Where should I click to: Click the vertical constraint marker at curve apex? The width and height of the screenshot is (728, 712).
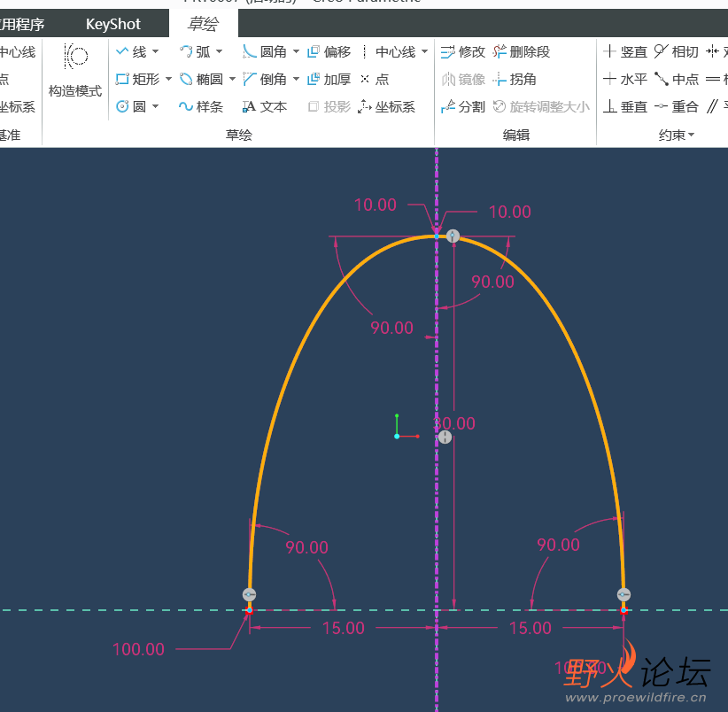click(x=453, y=236)
